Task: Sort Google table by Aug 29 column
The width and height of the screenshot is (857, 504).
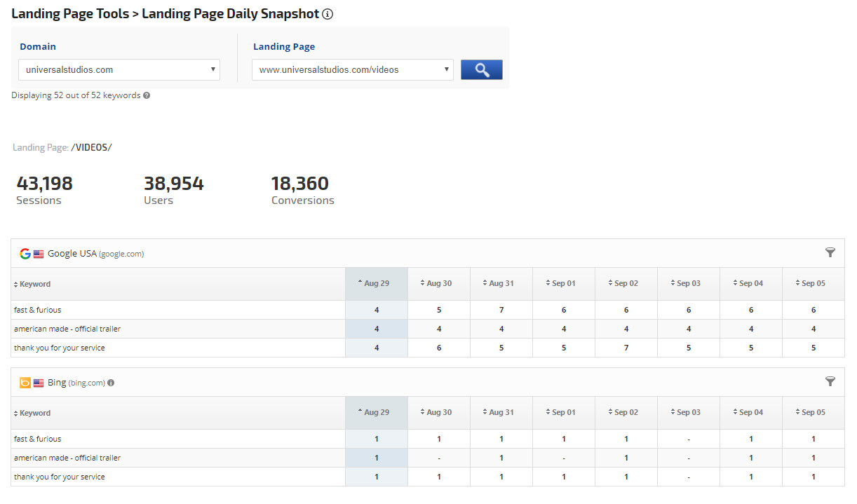Action: pos(376,283)
